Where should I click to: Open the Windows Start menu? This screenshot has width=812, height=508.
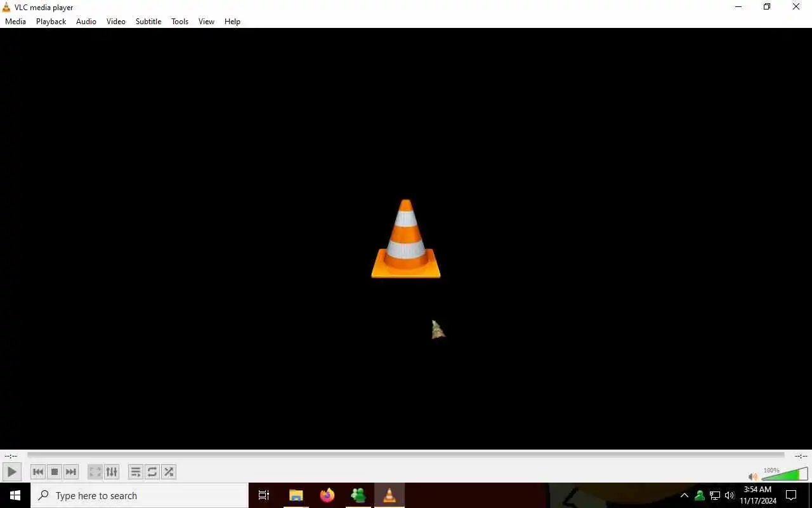[15, 495]
